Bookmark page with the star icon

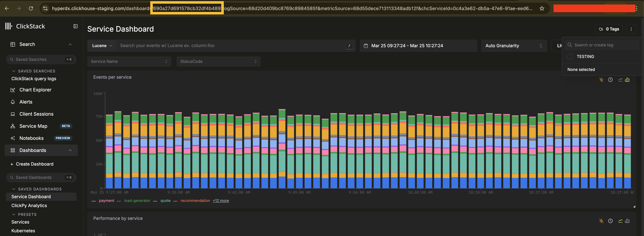(x=542, y=9)
